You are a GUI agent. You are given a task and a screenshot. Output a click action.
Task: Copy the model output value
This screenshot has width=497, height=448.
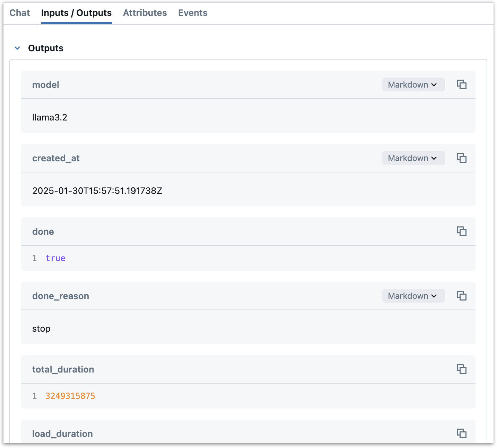[x=461, y=84]
